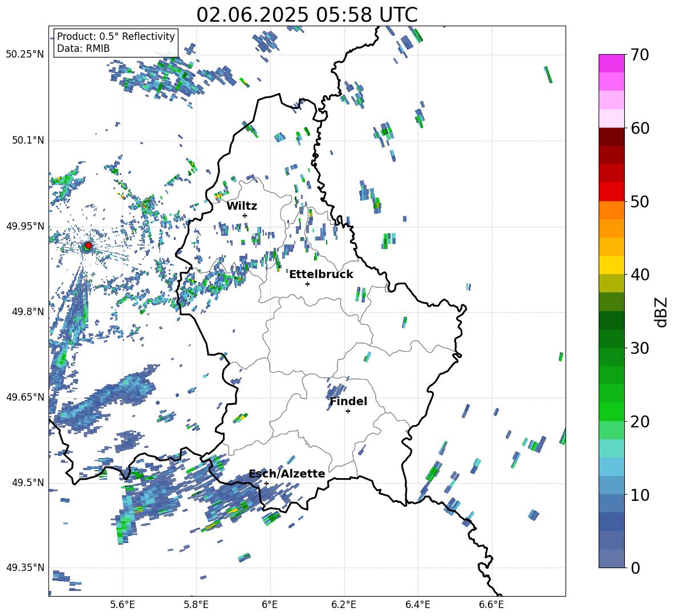Click the 30 dBZ colorbar label
675x616 pixels.
point(640,348)
